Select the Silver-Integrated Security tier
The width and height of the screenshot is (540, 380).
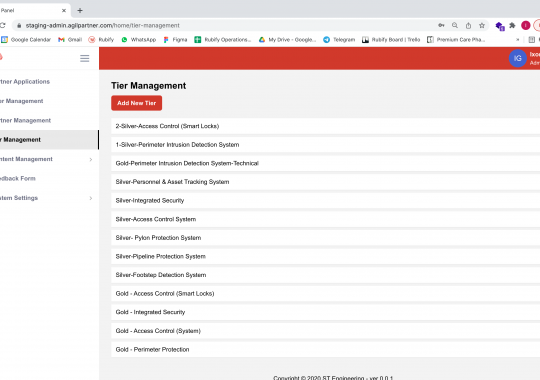[x=325, y=201]
